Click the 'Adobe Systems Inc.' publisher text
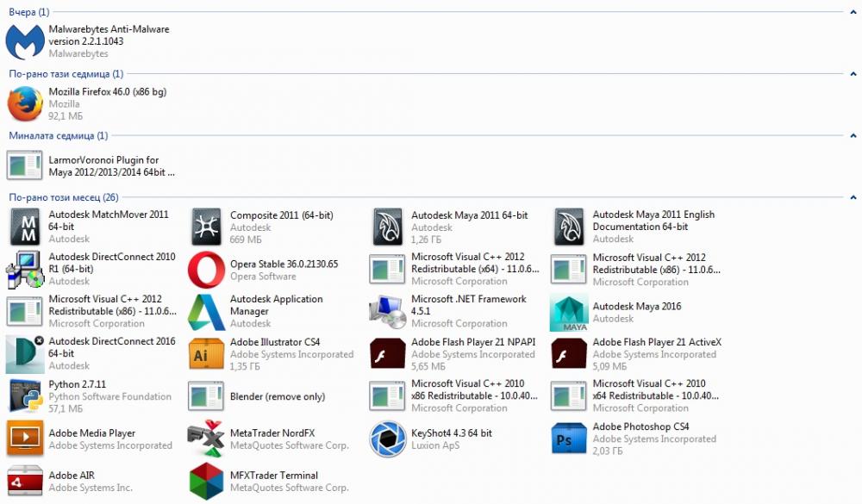Viewport: 862px width, 504px height. (x=91, y=488)
